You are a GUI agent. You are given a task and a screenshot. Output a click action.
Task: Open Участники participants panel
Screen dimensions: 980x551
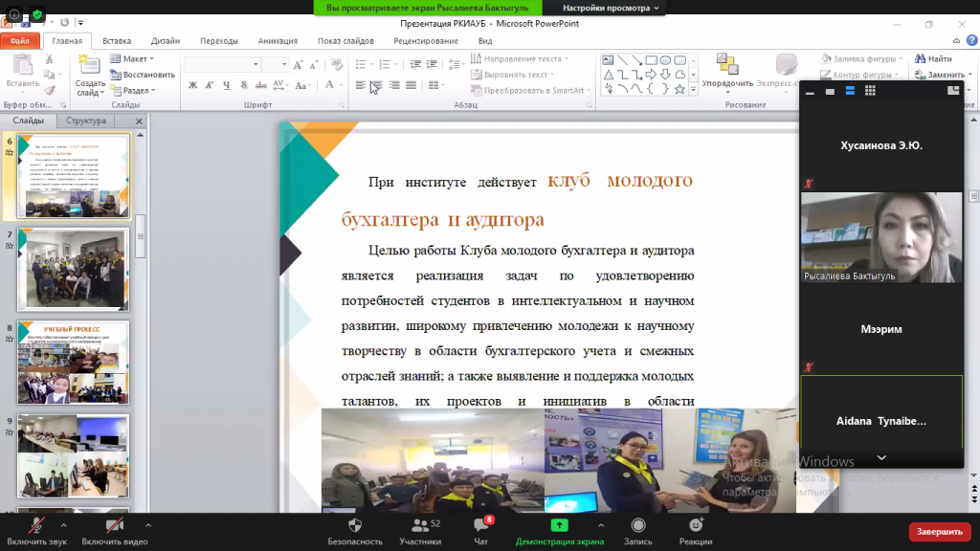click(x=420, y=532)
